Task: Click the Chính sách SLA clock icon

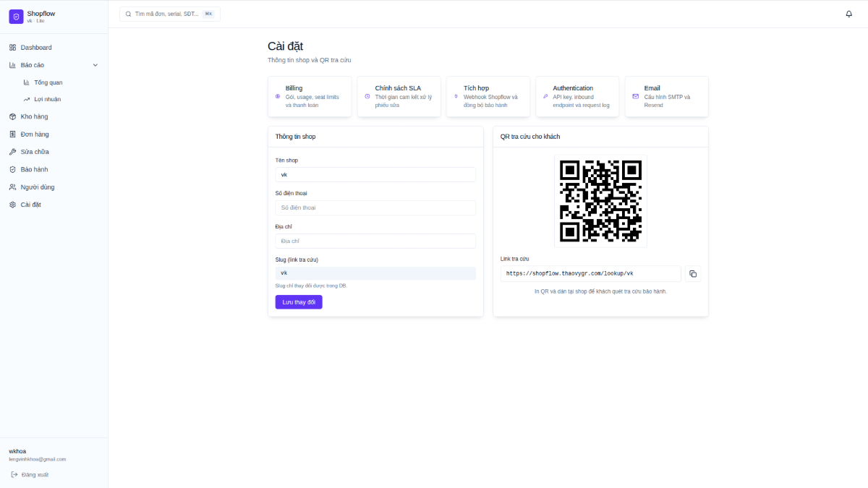Action: coord(367,96)
